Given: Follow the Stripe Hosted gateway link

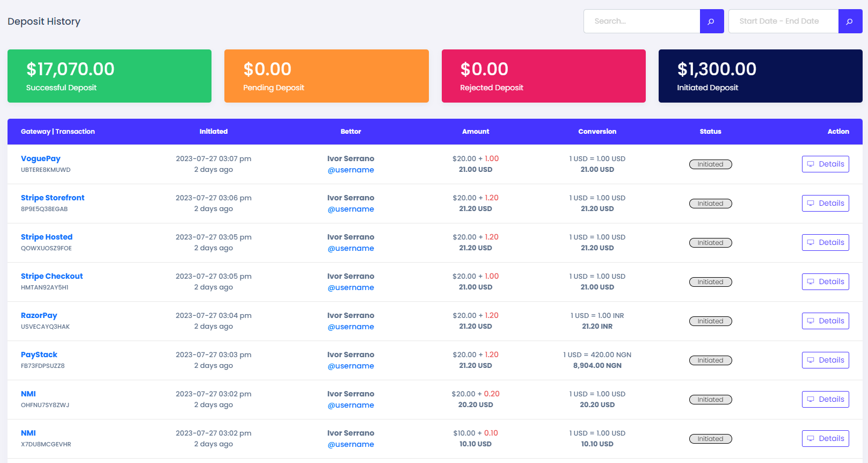Looking at the screenshot, I should (47, 237).
